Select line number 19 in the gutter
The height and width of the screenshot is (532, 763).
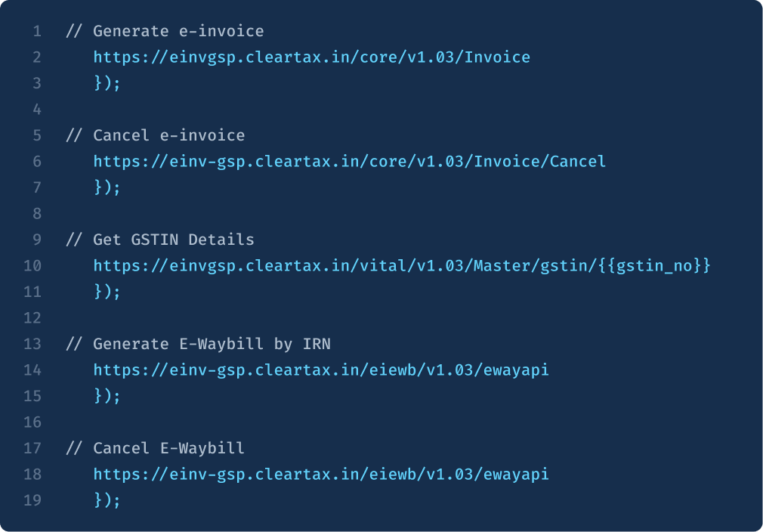pyautogui.click(x=32, y=500)
